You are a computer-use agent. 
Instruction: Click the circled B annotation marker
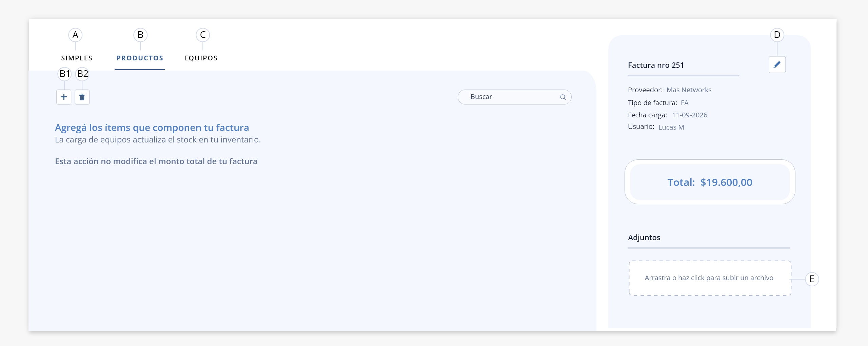140,35
